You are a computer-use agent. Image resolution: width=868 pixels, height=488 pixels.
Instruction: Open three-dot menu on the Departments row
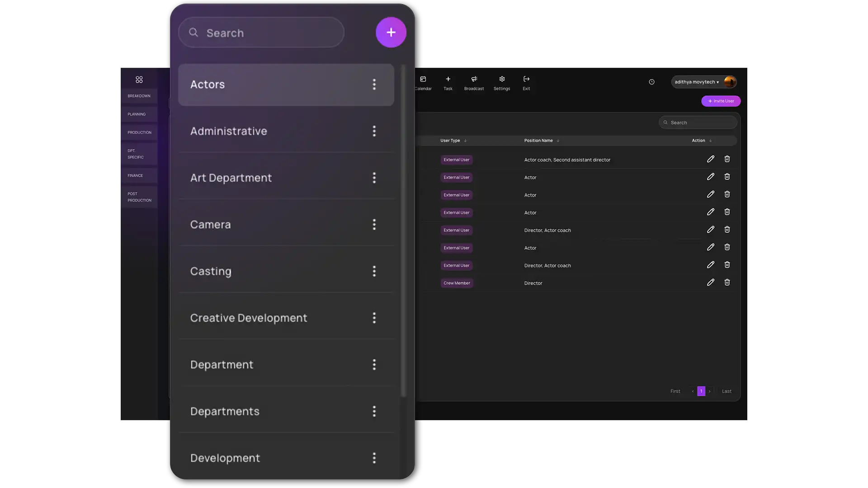pyautogui.click(x=374, y=411)
